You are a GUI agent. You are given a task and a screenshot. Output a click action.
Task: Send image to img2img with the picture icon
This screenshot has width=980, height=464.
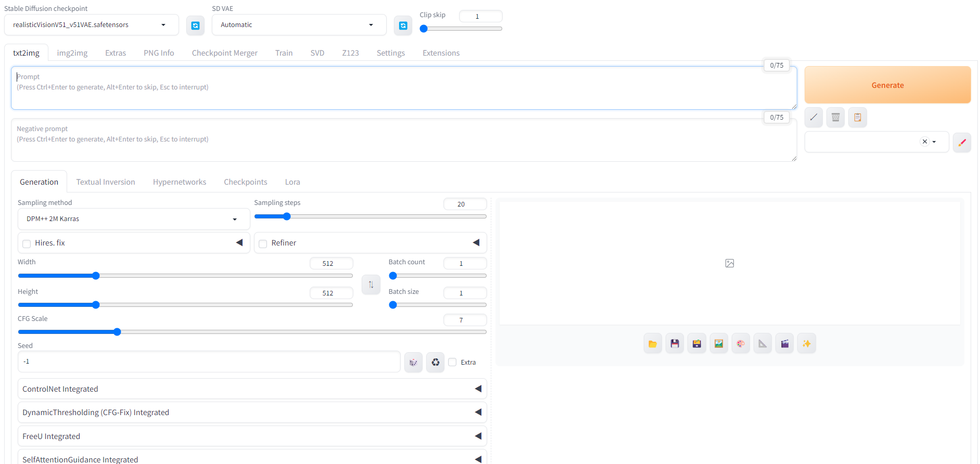click(x=719, y=343)
